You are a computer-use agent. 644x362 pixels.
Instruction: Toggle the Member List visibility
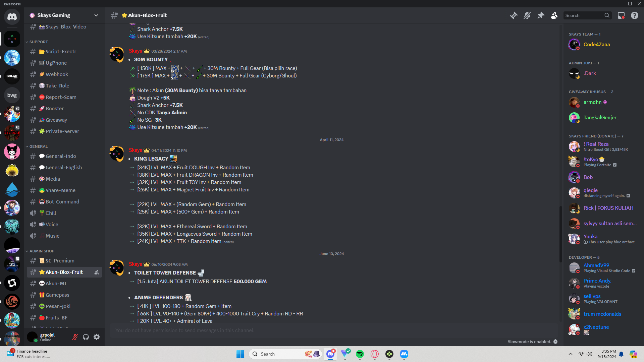(554, 15)
